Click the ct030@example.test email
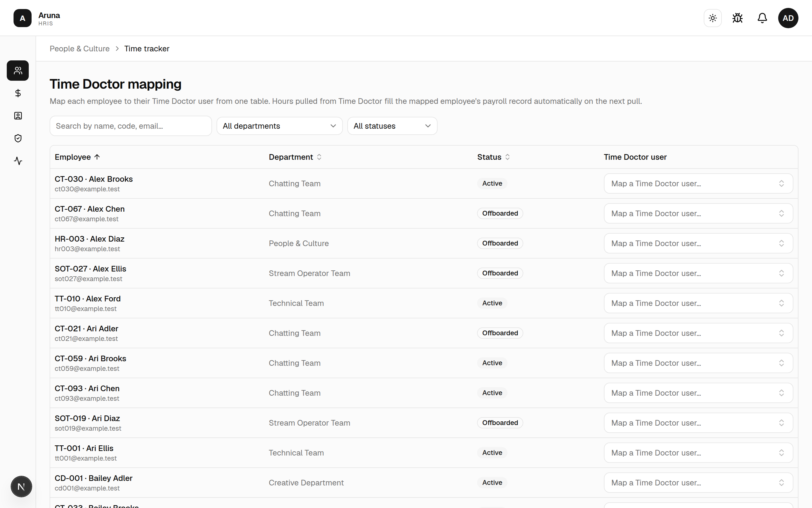812x508 pixels. point(87,189)
